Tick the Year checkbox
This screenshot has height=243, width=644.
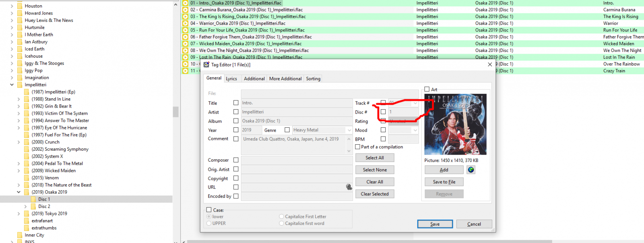[x=236, y=130]
